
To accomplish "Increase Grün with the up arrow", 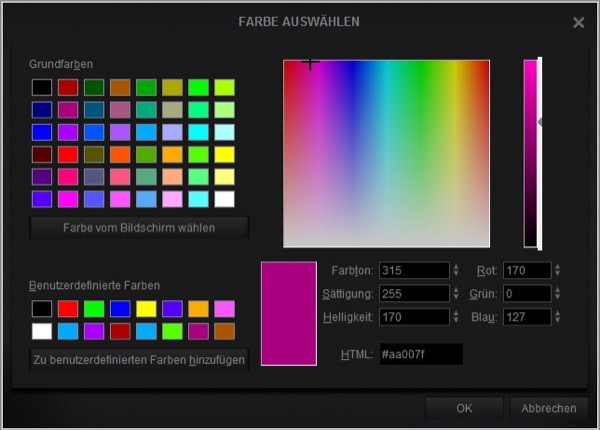I will coord(558,290).
